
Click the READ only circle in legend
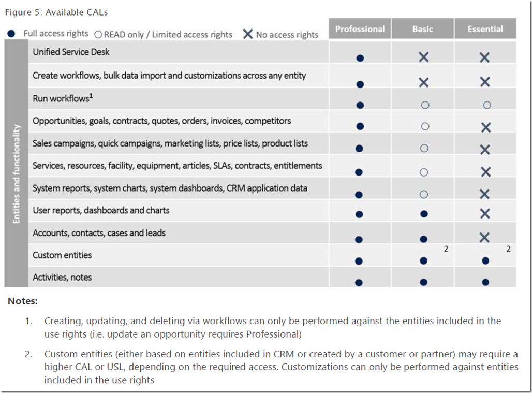[98, 35]
